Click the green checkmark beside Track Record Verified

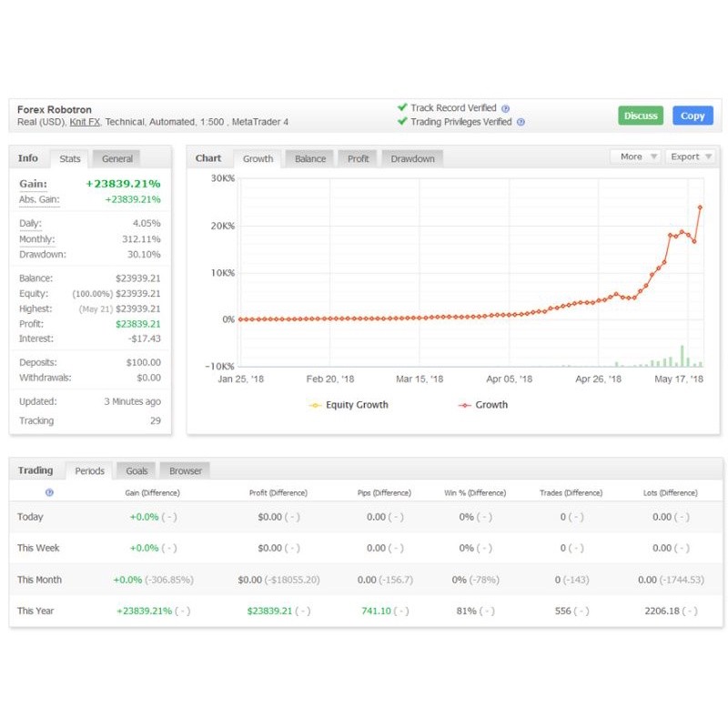(402, 107)
